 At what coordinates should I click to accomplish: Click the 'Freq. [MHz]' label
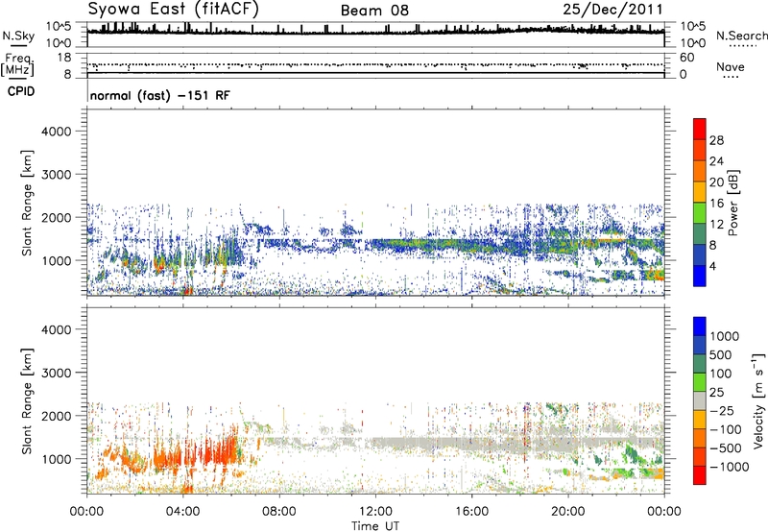pos(18,65)
